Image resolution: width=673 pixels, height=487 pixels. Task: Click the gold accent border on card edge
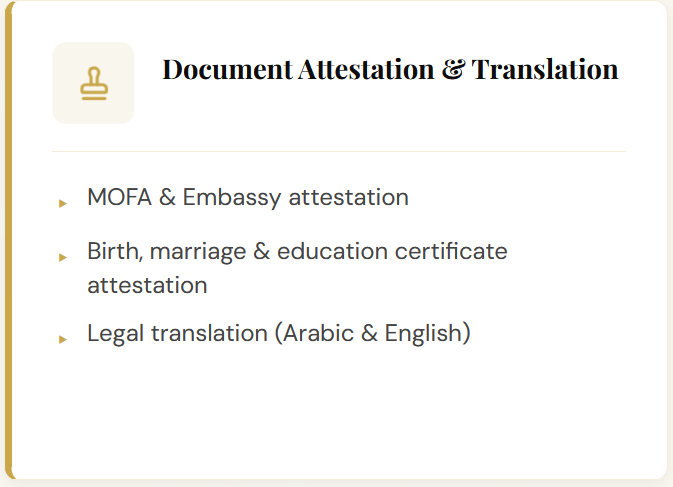click(x=9, y=240)
